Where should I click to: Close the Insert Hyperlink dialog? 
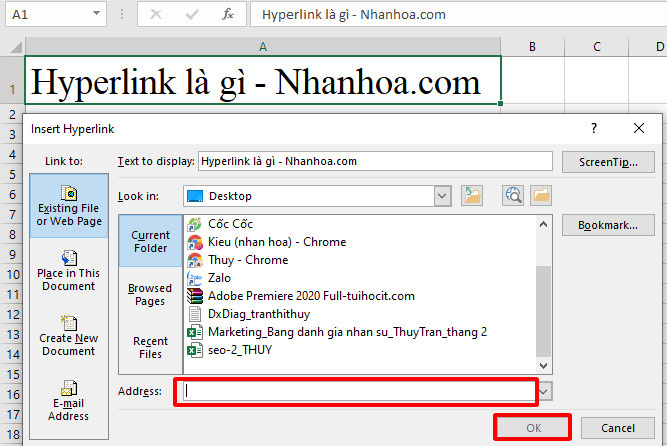tap(638, 128)
